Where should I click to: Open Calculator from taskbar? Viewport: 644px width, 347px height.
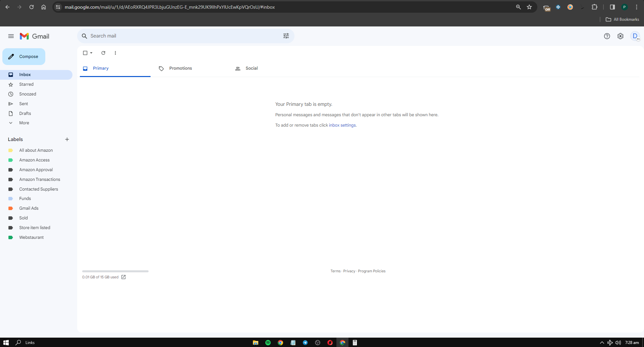pyautogui.click(x=355, y=343)
